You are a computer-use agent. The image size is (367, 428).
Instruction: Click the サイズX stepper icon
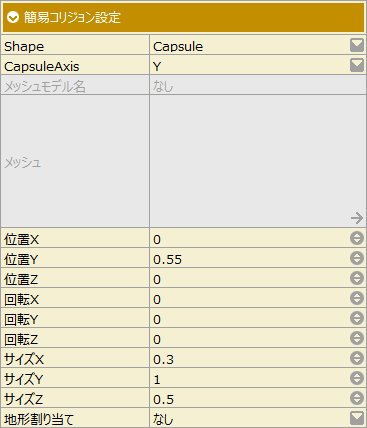(357, 358)
